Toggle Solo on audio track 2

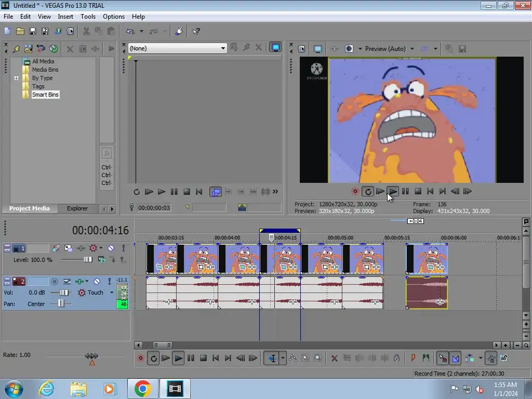(x=109, y=281)
